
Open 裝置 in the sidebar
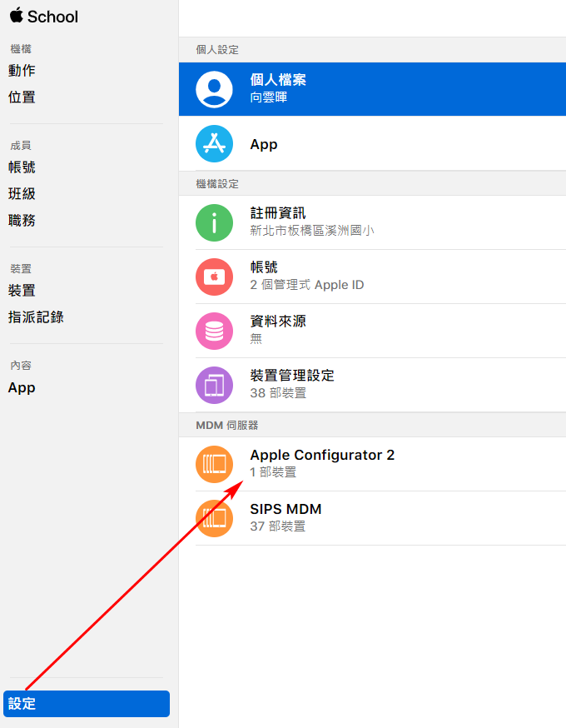point(22,291)
